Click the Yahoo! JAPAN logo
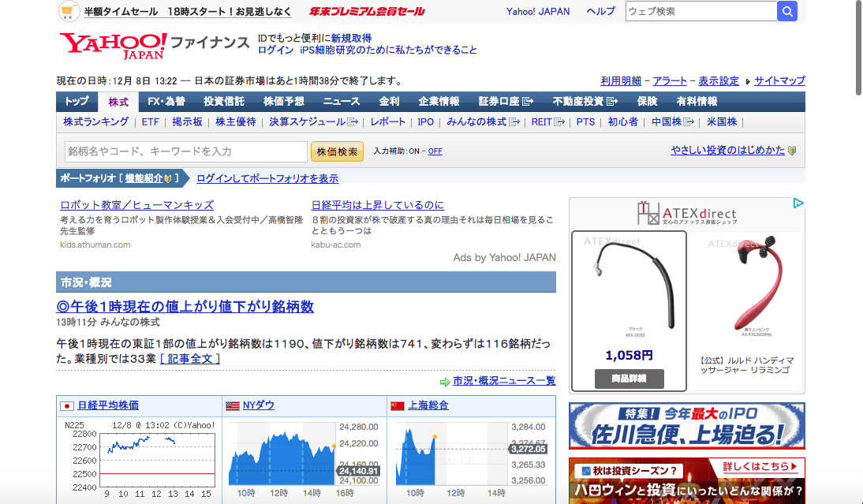Image resolution: width=863 pixels, height=504 pixels. tap(113, 45)
